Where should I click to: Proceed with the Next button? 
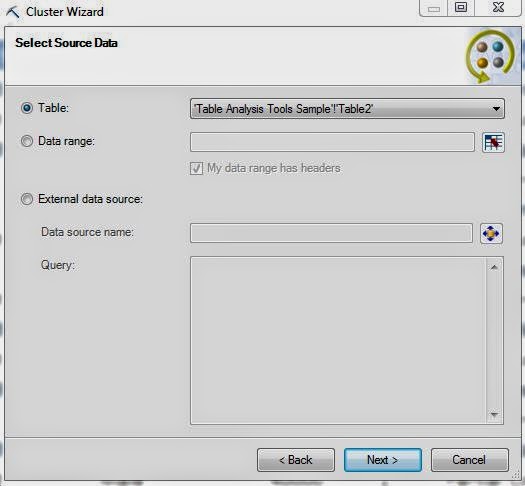tap(383, 460)
